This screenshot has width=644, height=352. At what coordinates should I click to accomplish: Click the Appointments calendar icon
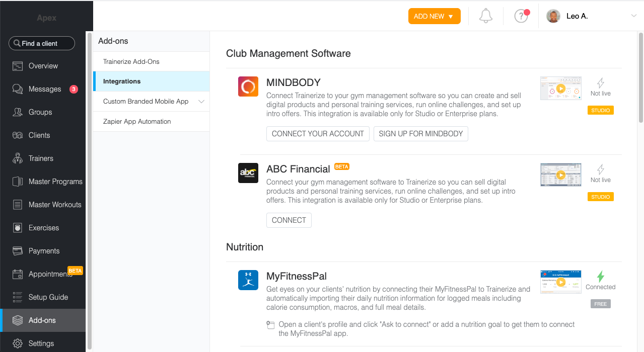click(18, 274)
